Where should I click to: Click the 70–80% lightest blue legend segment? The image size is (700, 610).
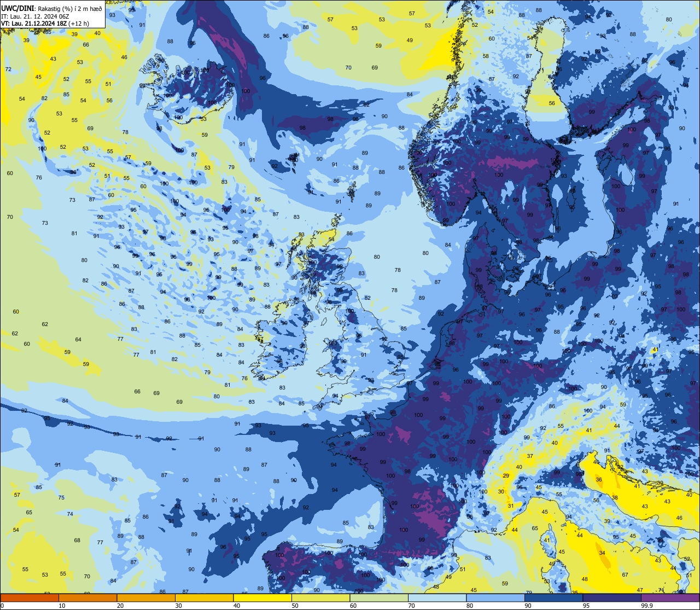[437, 598]
